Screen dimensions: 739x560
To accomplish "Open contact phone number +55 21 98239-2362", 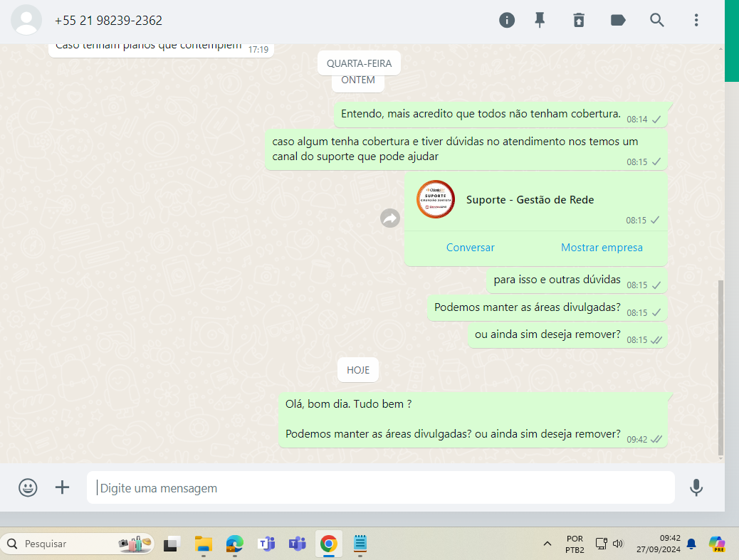I will 108,21.
